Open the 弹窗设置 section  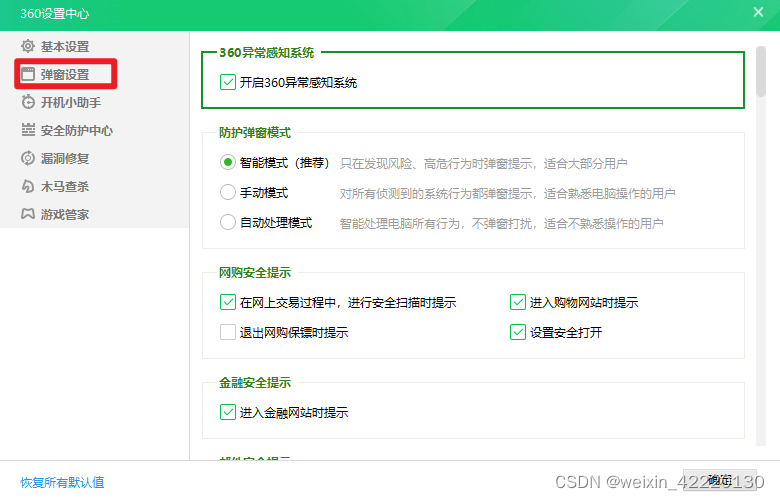tap(65, 74)
